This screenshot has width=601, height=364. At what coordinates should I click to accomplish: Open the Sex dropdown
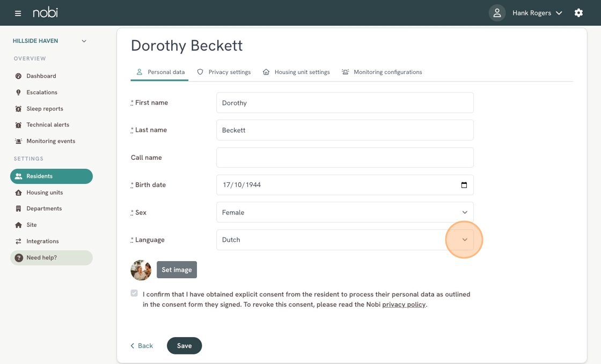(345, 212)
